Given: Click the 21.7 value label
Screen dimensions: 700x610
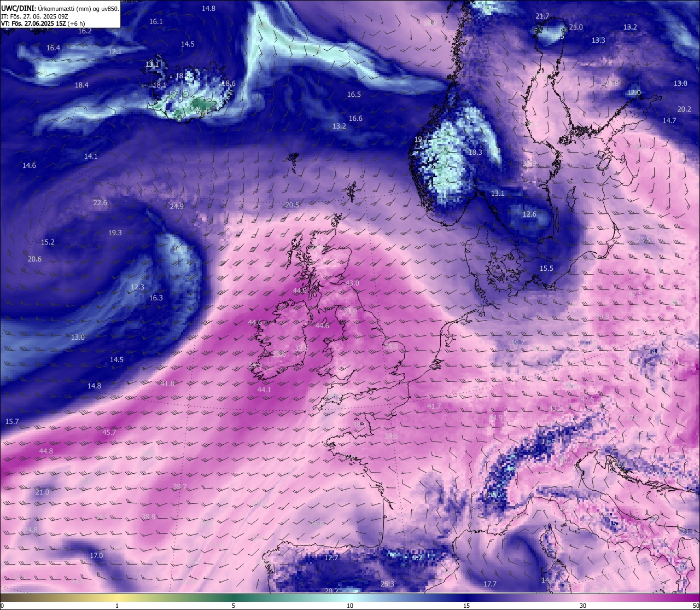Looking at the screenshot, I should [542, 16].
